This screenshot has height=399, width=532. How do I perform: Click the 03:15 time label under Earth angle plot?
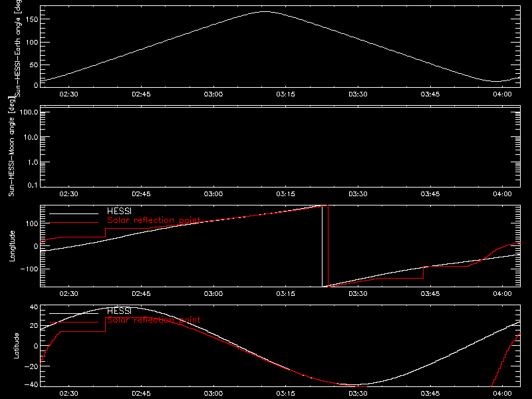coord(286,94)
